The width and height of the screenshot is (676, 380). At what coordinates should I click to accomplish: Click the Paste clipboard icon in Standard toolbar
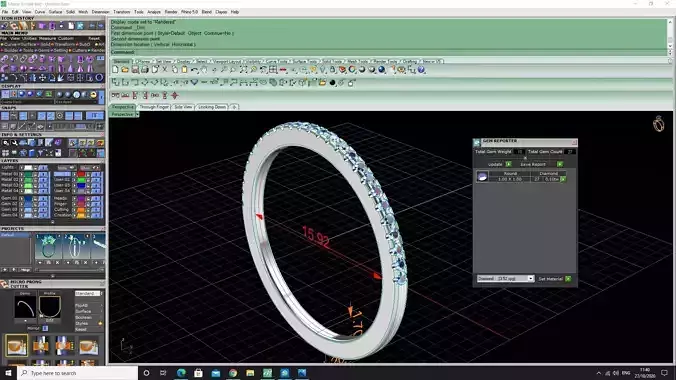point(185,69)
